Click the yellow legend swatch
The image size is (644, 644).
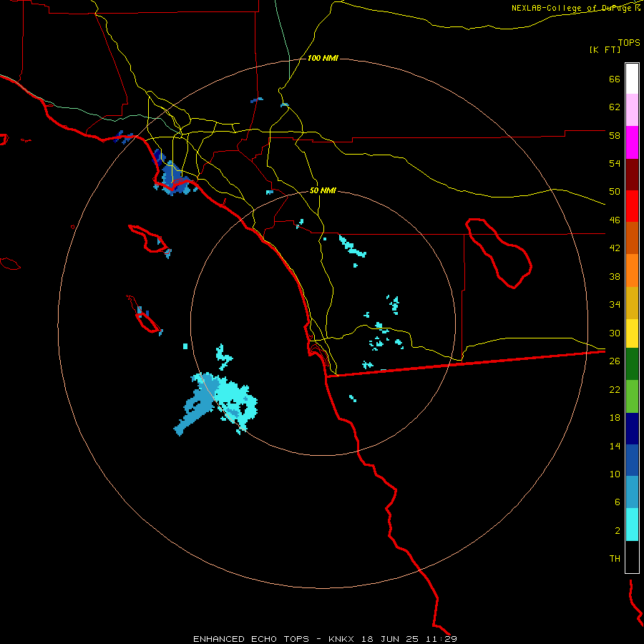[632, 333]
